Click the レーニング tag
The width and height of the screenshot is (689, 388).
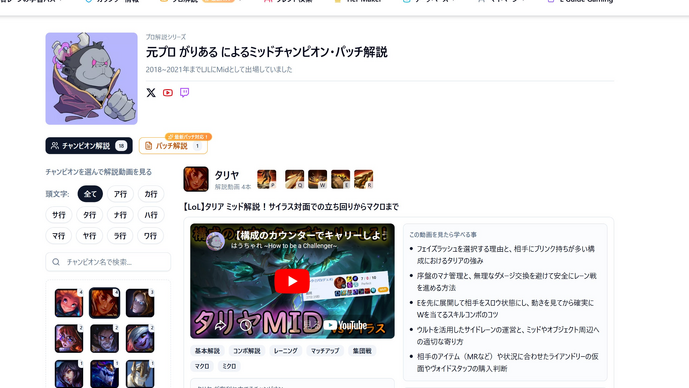click(x=286, y=351)
